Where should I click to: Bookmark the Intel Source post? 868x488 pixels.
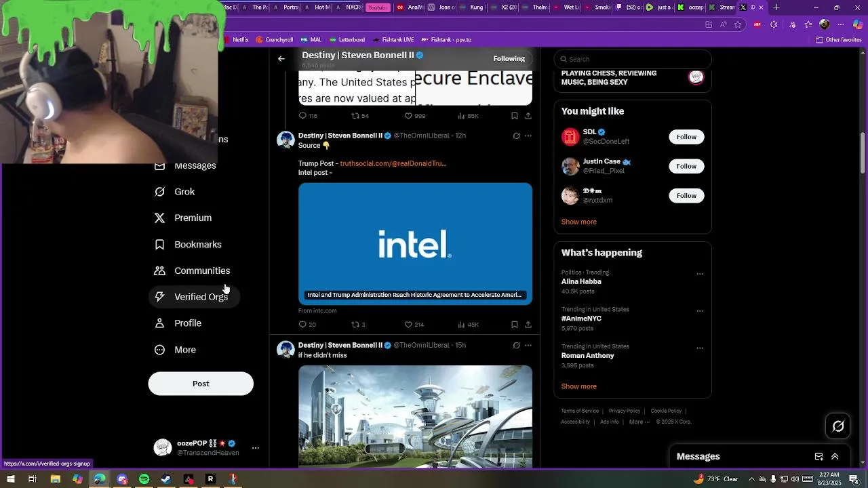pos(514,325)
